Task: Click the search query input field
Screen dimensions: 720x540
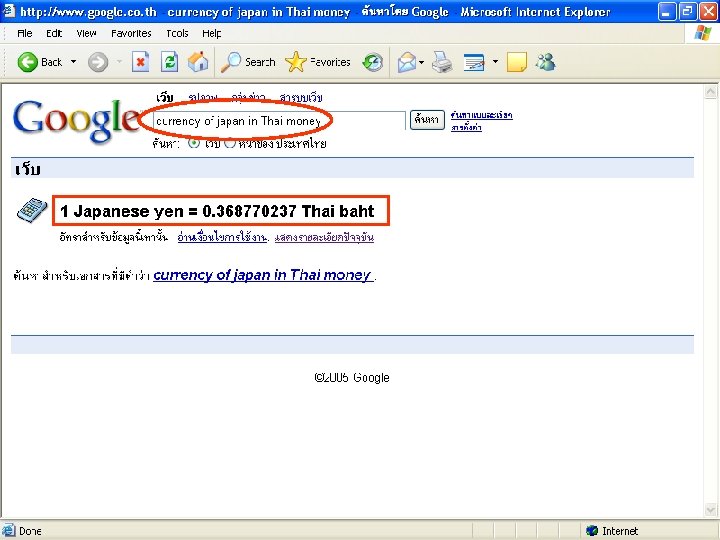Action: 279,121
